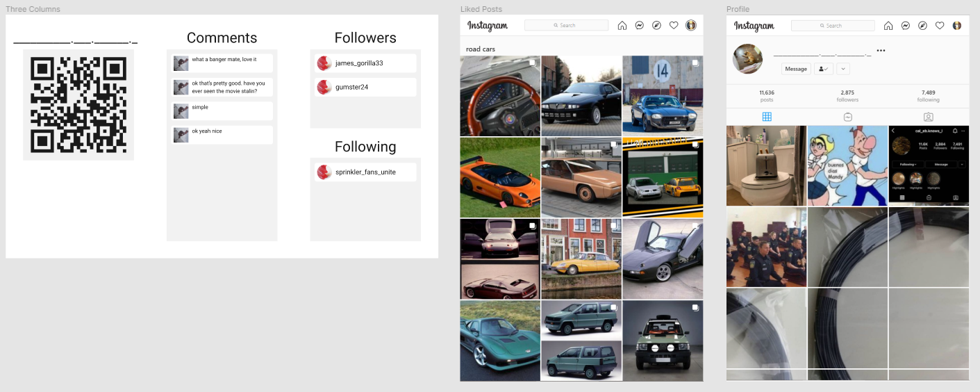Open the toaster on toilet post

tap(767, 165)
